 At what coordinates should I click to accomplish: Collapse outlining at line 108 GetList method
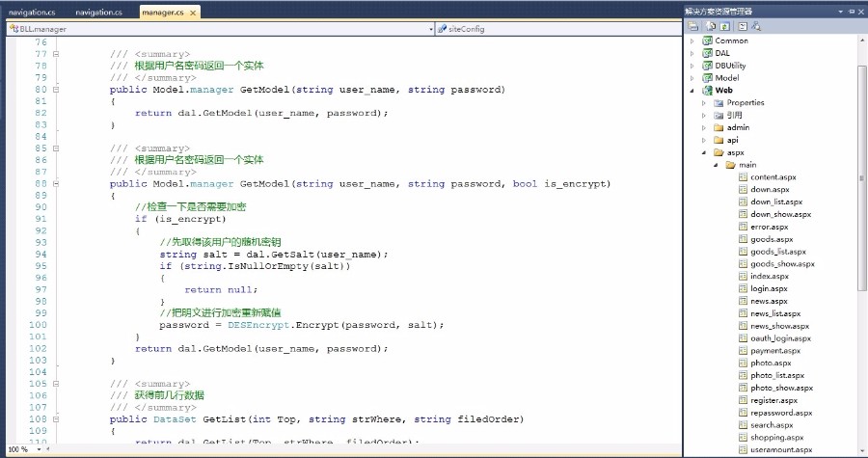(55, 419)
